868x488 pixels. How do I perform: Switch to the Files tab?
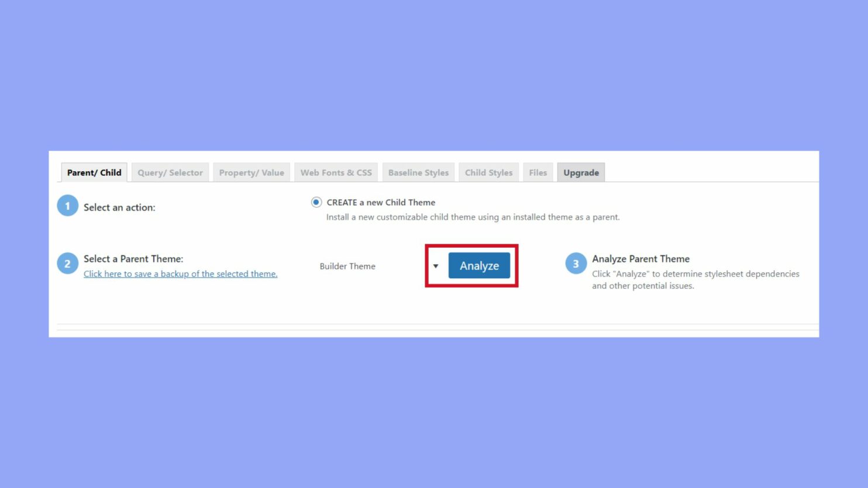pyautogui.click(x=537, y=172)
